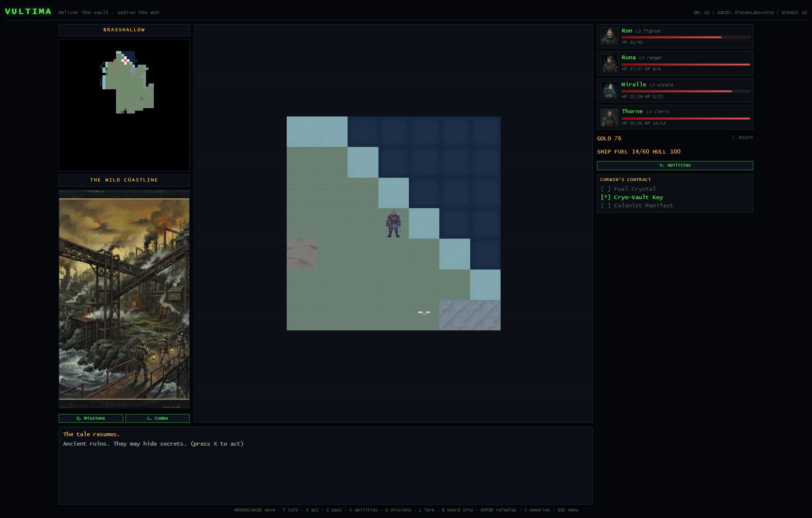Click 'J memories' hint in footer
812x518 pixels.
click(x=537, y=510)
